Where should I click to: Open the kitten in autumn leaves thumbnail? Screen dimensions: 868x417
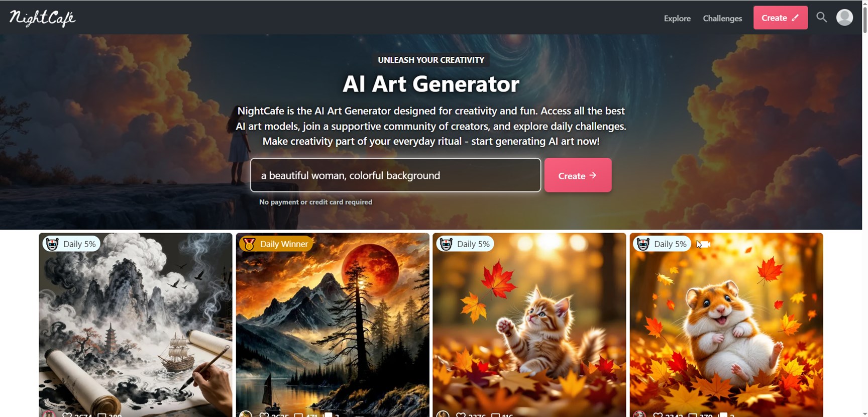[529, 325]
